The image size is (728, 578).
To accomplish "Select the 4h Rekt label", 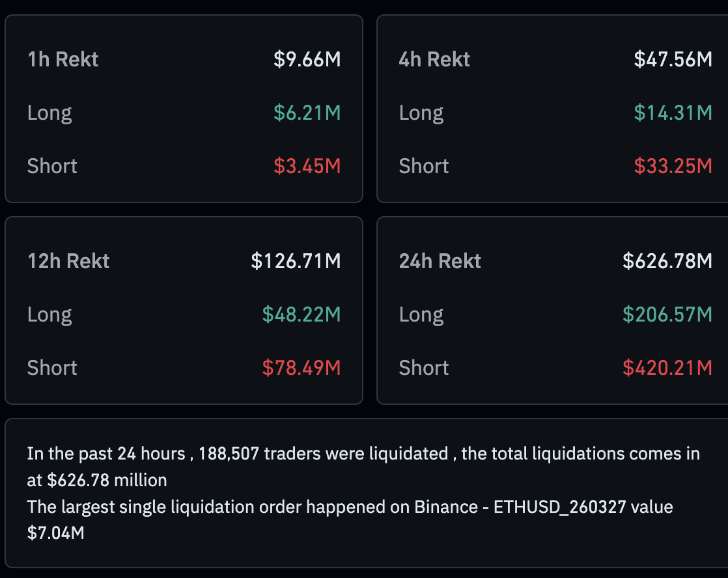I will click(434, 60).
